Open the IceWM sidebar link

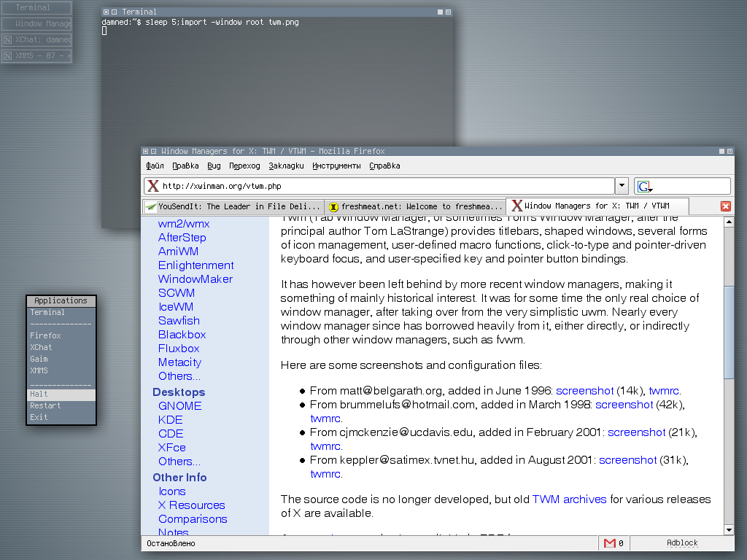176,307
